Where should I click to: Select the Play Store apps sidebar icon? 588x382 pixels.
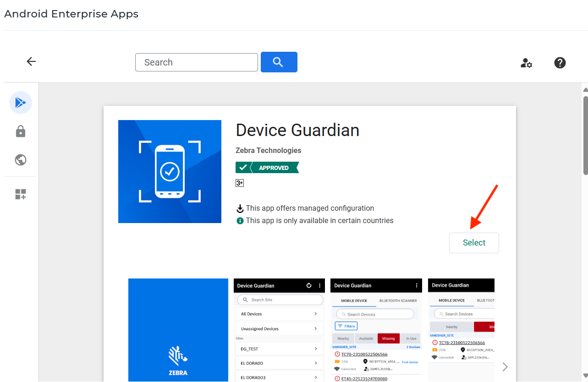(21, 103)
